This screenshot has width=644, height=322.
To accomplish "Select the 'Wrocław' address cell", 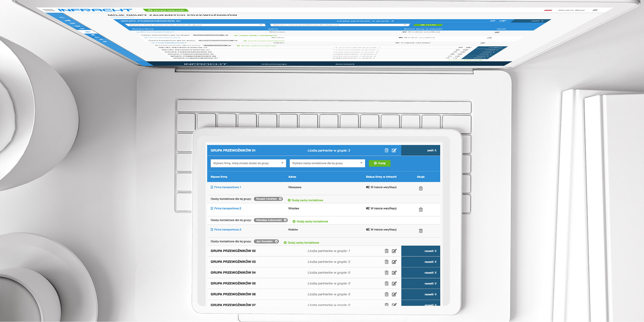I will point(293,208).
